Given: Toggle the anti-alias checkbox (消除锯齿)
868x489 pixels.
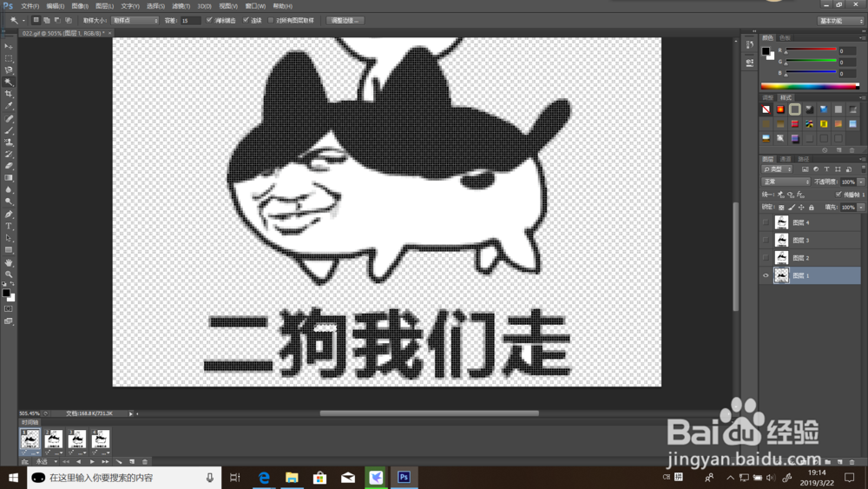Looking at the screenshot, I should tap(209, 20).
